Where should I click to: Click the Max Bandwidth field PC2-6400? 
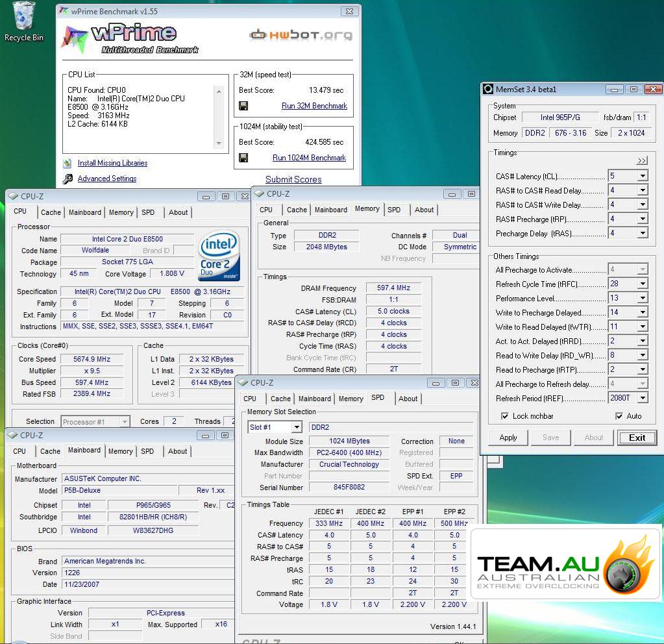pyautogui.click(x=349, y=452)
